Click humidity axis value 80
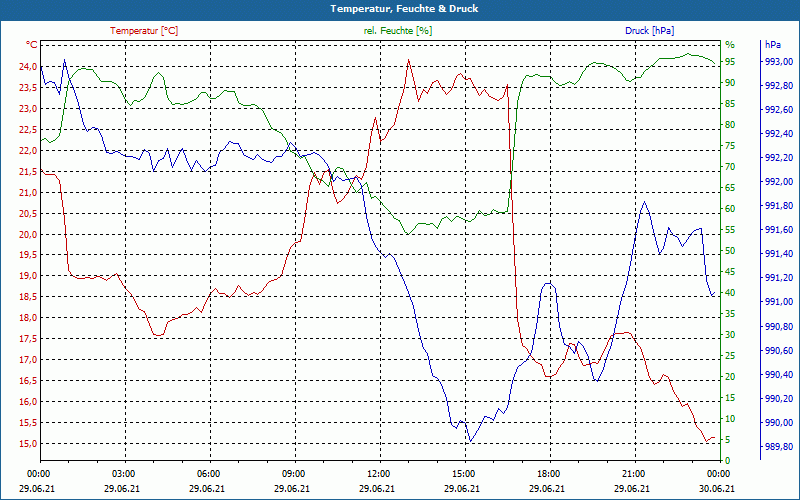Screen dimensions: 800x500 [x=730, y=125]
